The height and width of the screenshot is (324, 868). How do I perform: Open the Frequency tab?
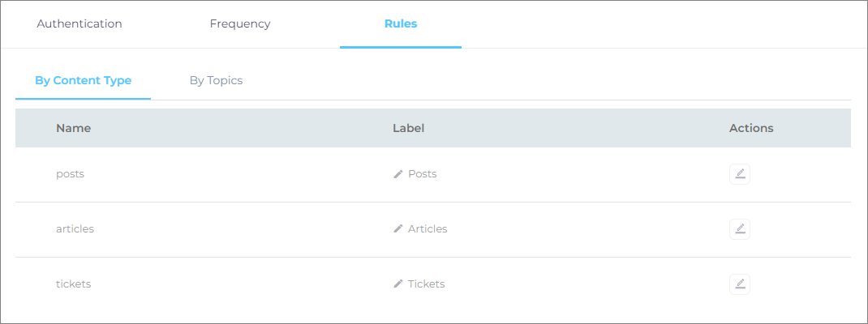click(240, 24)
